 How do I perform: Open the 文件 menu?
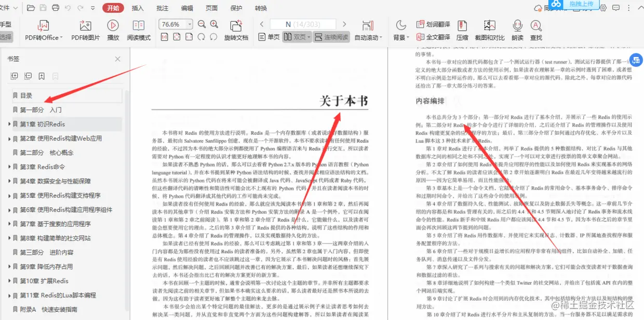[8, 8]
